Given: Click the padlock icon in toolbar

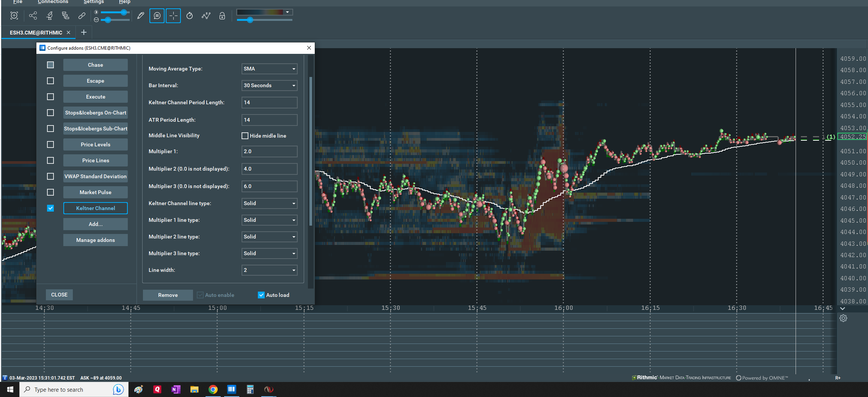Looking at the screenshot, I should tap(222, 16).
